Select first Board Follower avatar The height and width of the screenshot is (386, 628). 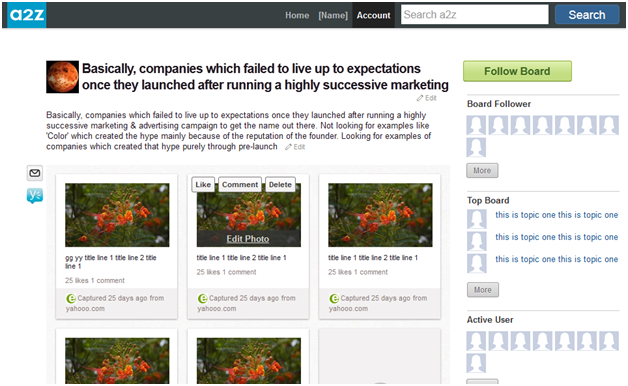tap(476, 125)
